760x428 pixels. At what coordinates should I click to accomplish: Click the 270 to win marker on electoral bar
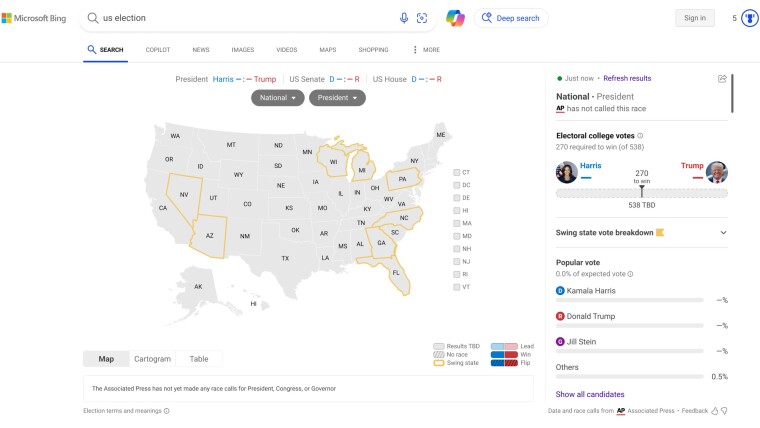pyautogui.click(x=642, y=191)
